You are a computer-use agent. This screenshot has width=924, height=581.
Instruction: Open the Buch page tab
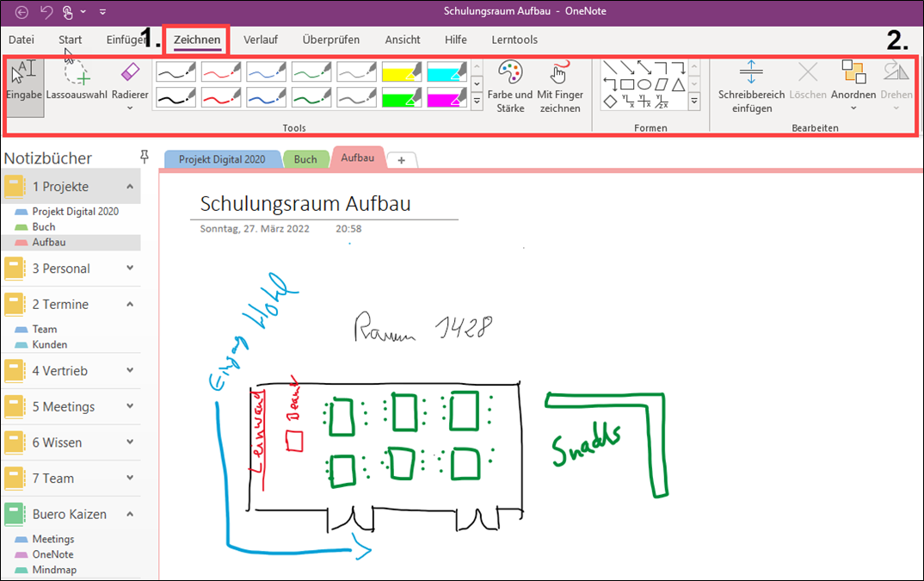(x=305, y=158)
